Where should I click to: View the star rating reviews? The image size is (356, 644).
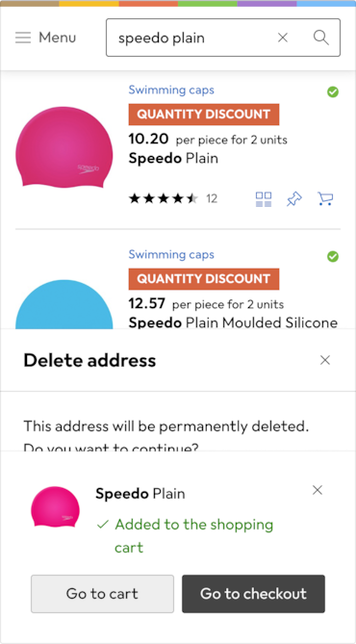tap(173, 199)
